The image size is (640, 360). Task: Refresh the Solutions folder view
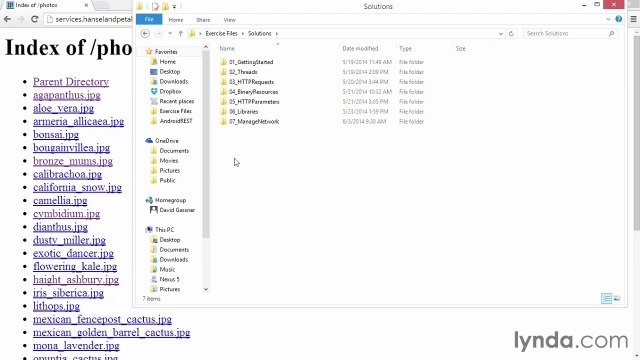[x=511, y=33]
